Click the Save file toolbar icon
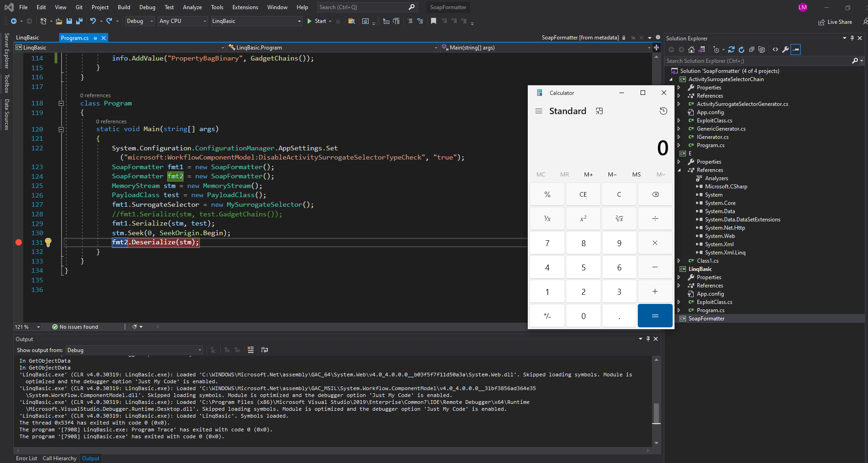 69,21
